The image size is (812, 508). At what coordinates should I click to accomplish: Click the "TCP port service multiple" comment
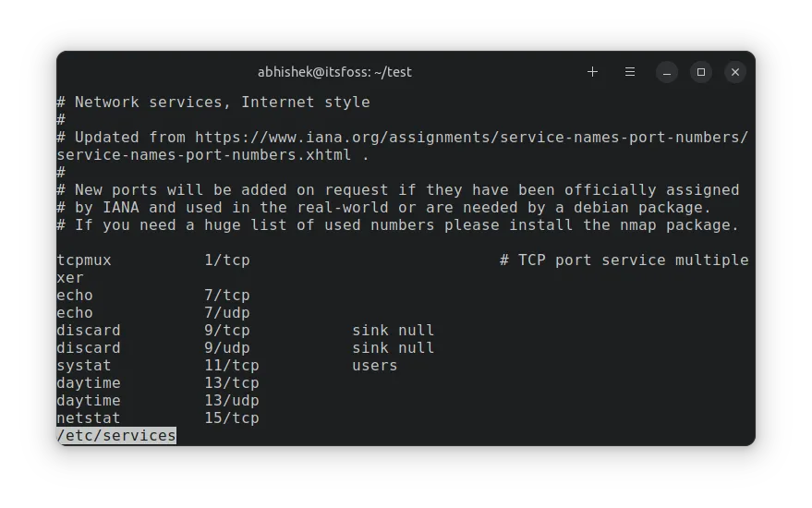[633, 260]
